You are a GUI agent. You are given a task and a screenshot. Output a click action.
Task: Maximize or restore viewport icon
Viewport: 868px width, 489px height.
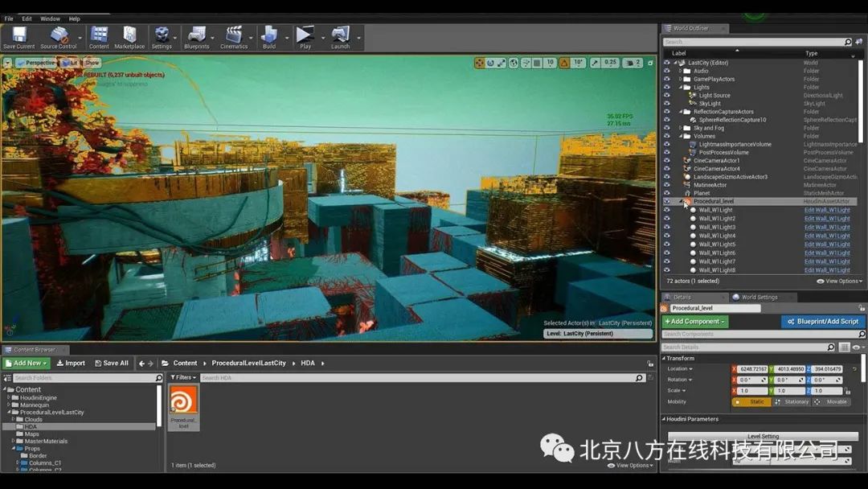pyautogui.click(x=650, y=63)
